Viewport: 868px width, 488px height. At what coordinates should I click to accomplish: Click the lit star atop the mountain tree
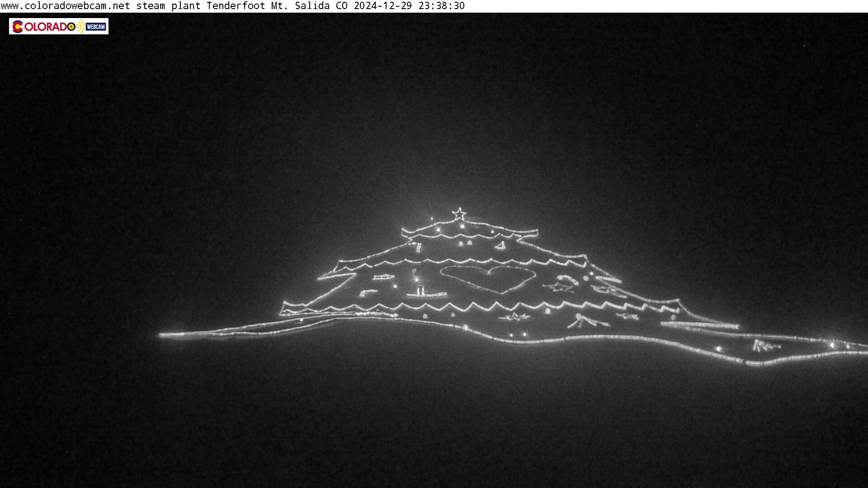pos(459,214)
